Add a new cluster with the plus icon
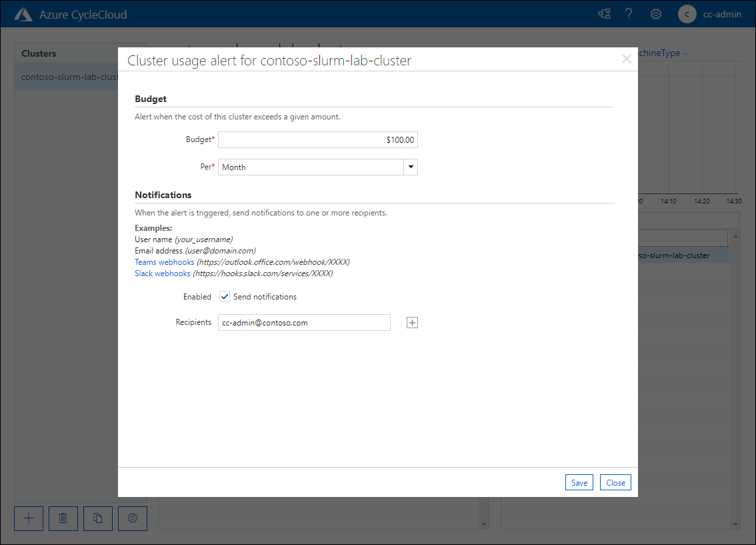 pyautogui.click(x=28, y=518)
